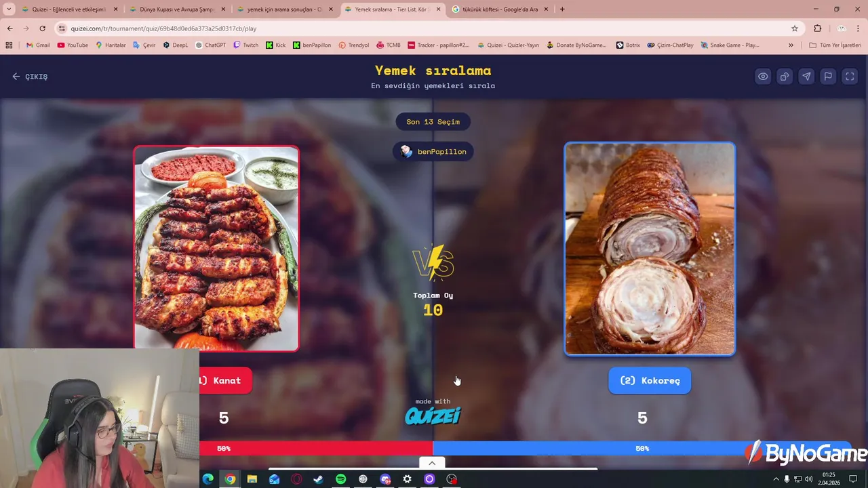868x488 pixels.
Task: Click the volume icon in system tray
Action: tap(808, 479)
